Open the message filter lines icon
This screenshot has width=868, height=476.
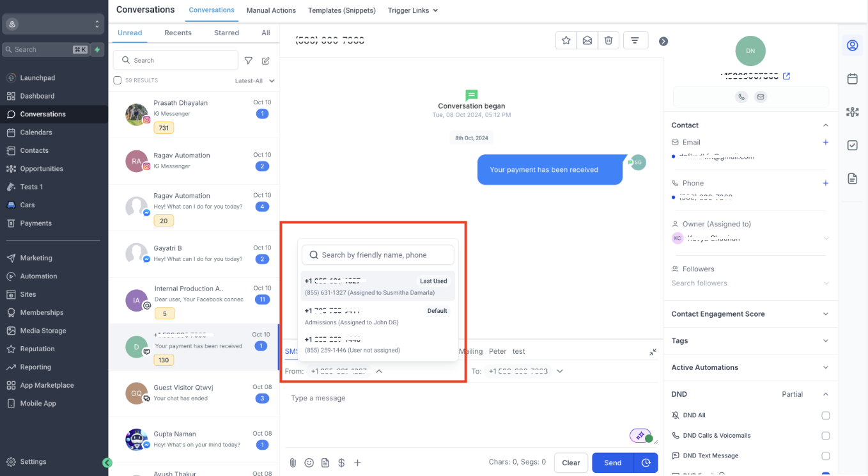(x=635, y=40)
